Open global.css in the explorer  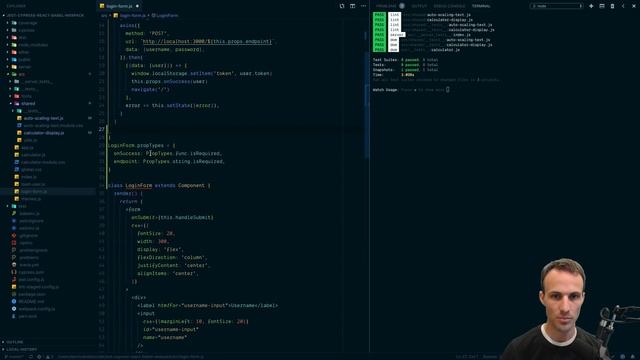click(31, 170)
